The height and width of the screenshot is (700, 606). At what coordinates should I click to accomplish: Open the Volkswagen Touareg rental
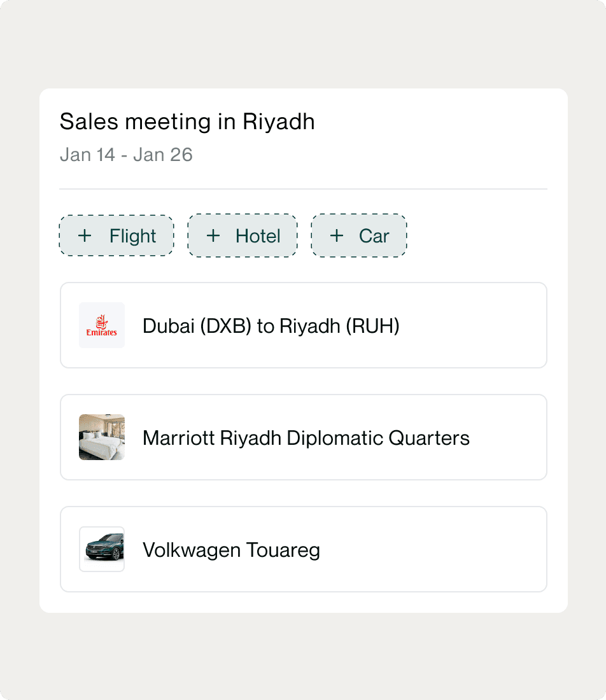coord(231,550)
